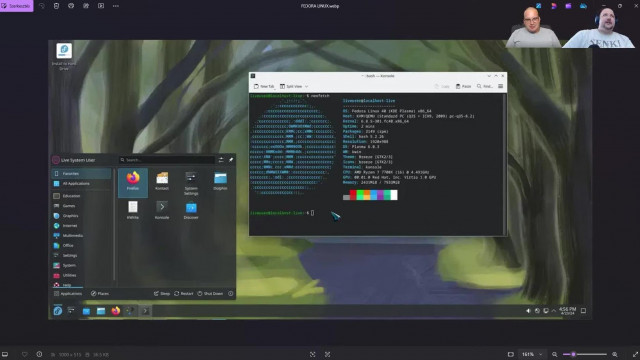
Task: Click the clock in the Fedora taskbar
Action: point(567,311)
